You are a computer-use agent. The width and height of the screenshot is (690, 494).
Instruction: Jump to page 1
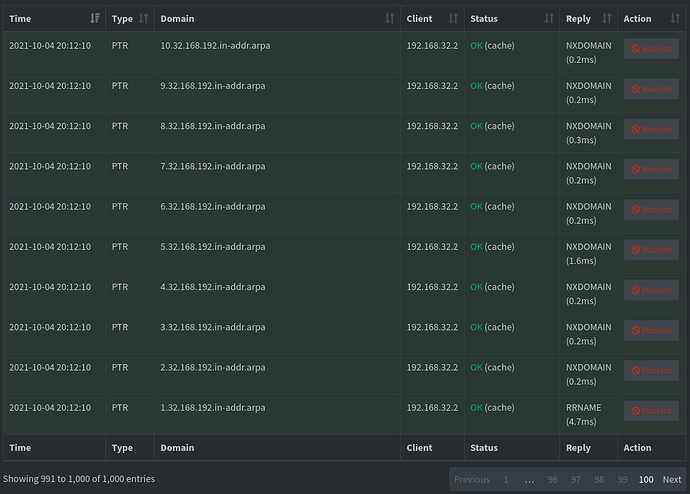(x=506, y=480)
